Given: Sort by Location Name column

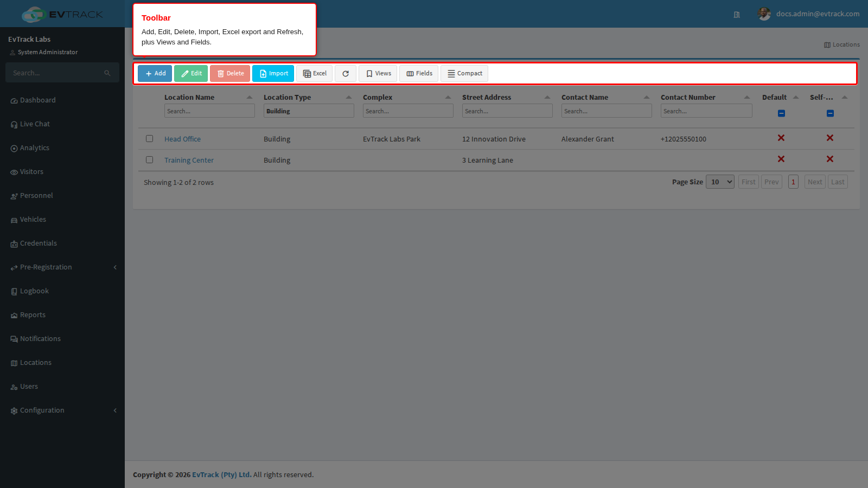Looking at the screenshot, I should (x=208, y=98).
